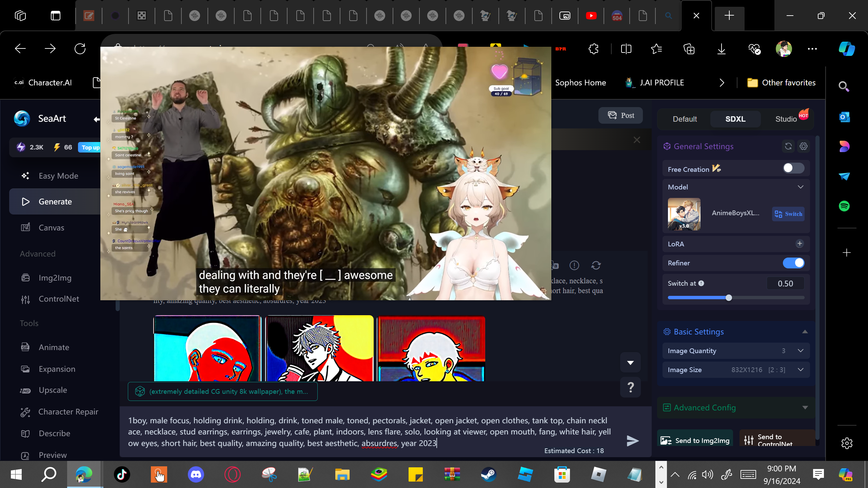The height and width of the screenshot is (488, 868).
Task: Click the Upscale HD icon
Action: click(x=25, y=390)
